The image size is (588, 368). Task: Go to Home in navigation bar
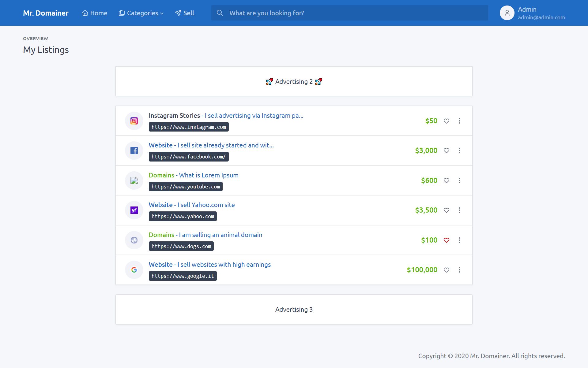95,13
